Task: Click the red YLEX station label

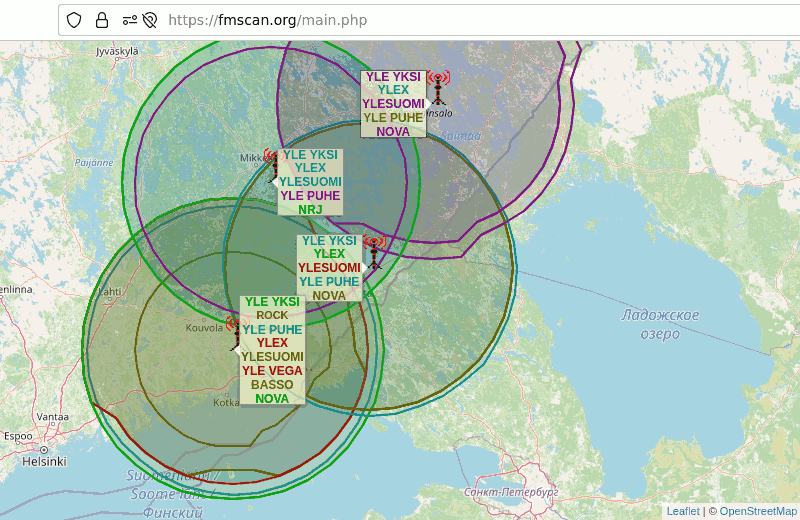Action: 272,342
